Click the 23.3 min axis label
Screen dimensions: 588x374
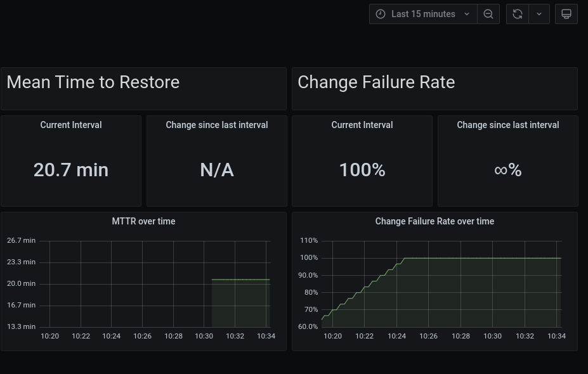pos(21,262)
